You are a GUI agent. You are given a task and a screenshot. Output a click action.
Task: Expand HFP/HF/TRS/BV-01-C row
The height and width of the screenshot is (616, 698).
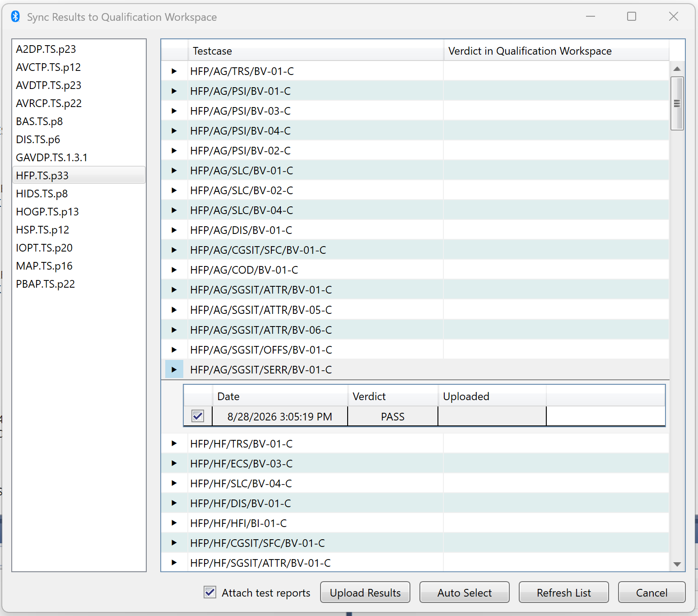click(174, 443)
